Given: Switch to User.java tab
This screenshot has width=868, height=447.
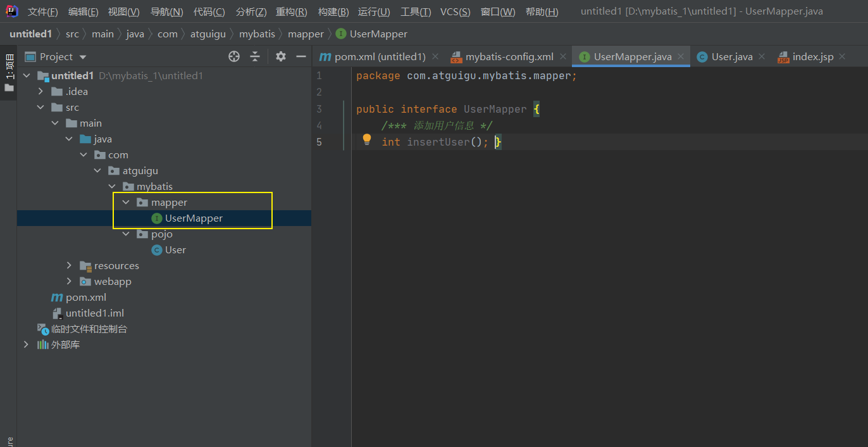Looking at the screenshot, I should click(x=732, y=56).
